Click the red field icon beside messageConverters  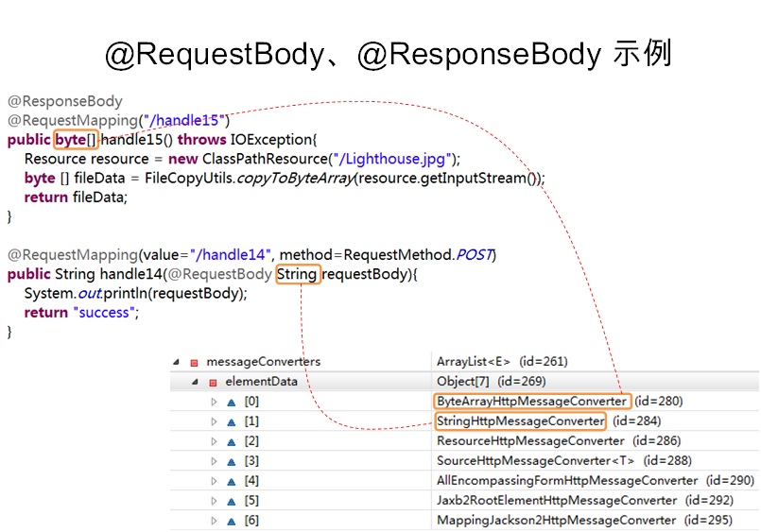194,363
